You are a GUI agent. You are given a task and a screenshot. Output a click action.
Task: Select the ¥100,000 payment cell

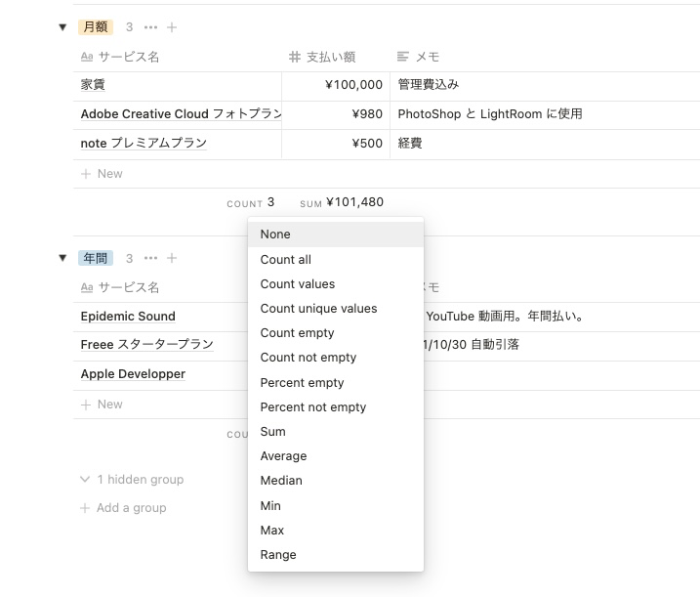point(336,86)
